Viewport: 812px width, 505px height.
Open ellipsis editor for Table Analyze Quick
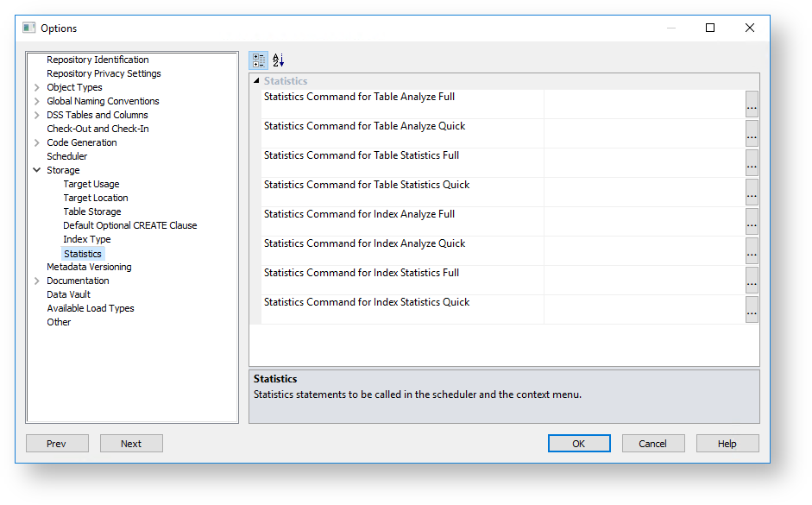(x=752, y=135)
